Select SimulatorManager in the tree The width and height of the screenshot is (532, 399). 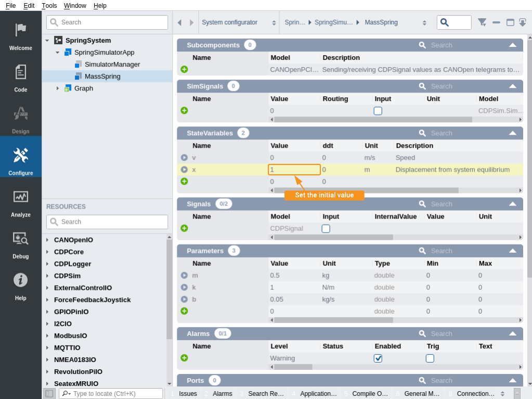pyautogui.click(x=112, y=65)
